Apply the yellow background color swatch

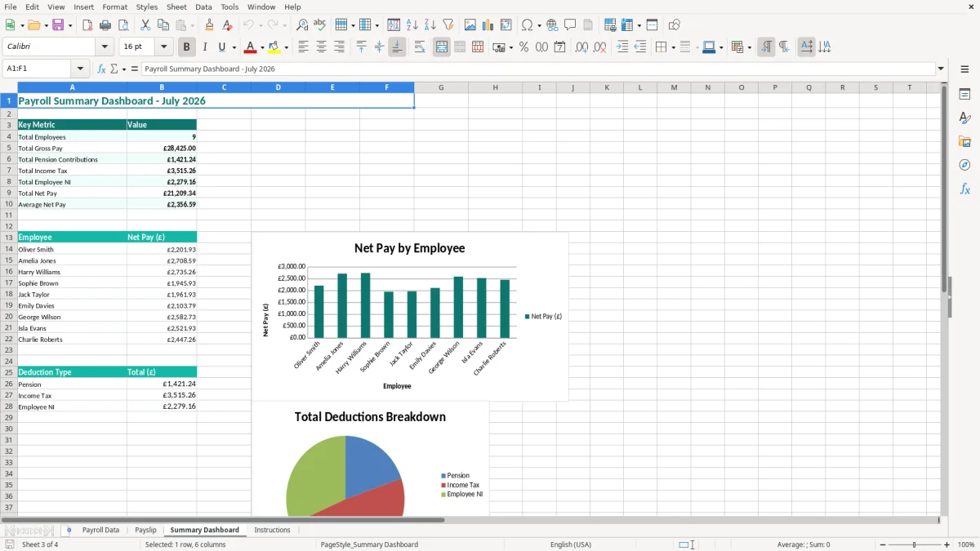(x=274, y=47)
